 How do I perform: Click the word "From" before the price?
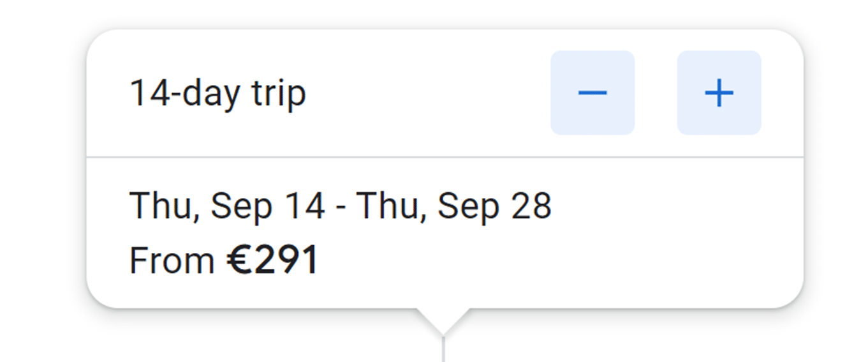(x=172, y=260)
